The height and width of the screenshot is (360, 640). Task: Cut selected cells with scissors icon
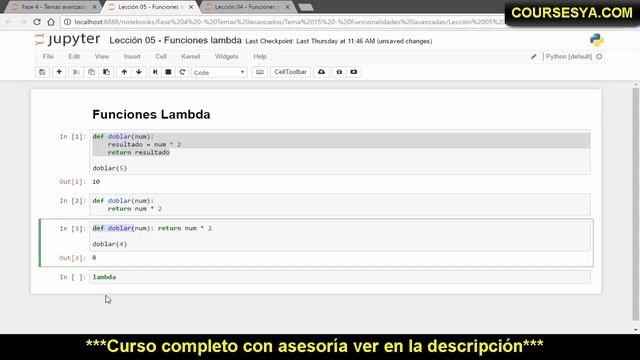(x=76, y=72)
